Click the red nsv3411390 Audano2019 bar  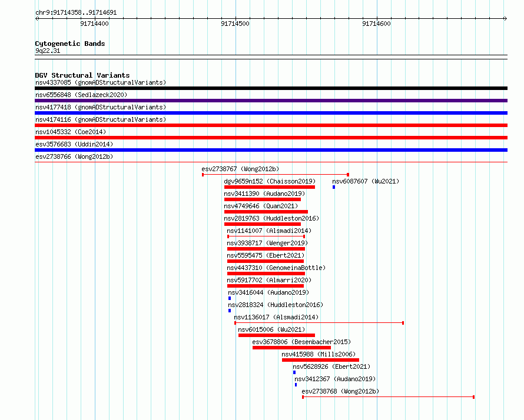pos(263,199)
